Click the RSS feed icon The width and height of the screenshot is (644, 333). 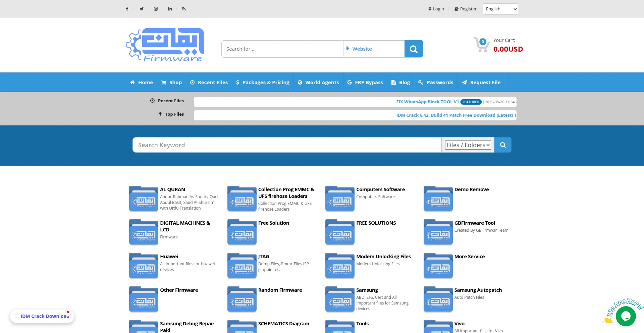coord(184,9)
